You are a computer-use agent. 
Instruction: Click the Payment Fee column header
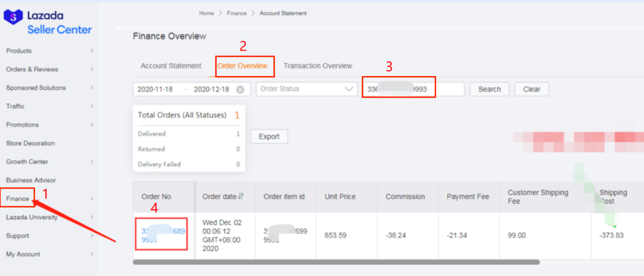pos(468,197)
